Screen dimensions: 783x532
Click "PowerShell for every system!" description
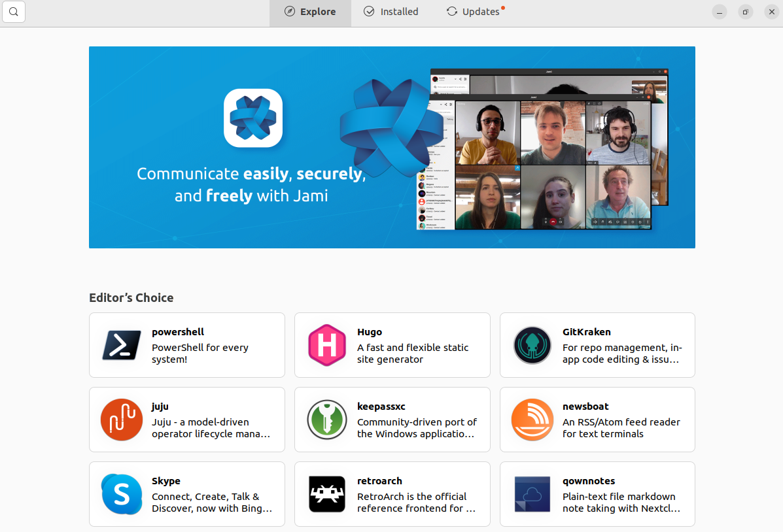coord(200,354)
